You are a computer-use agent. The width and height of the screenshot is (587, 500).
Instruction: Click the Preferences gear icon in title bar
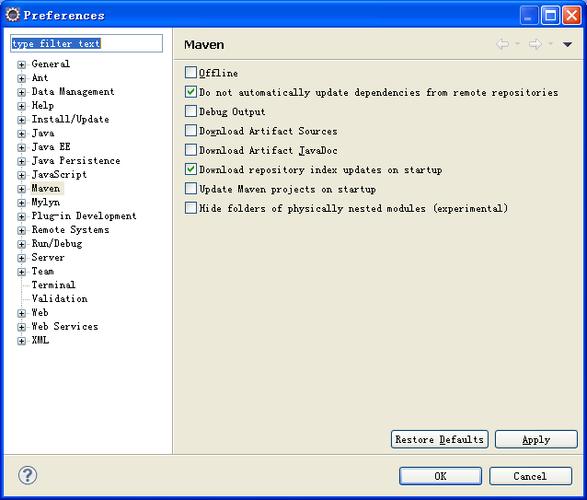(x=13, y=15)
